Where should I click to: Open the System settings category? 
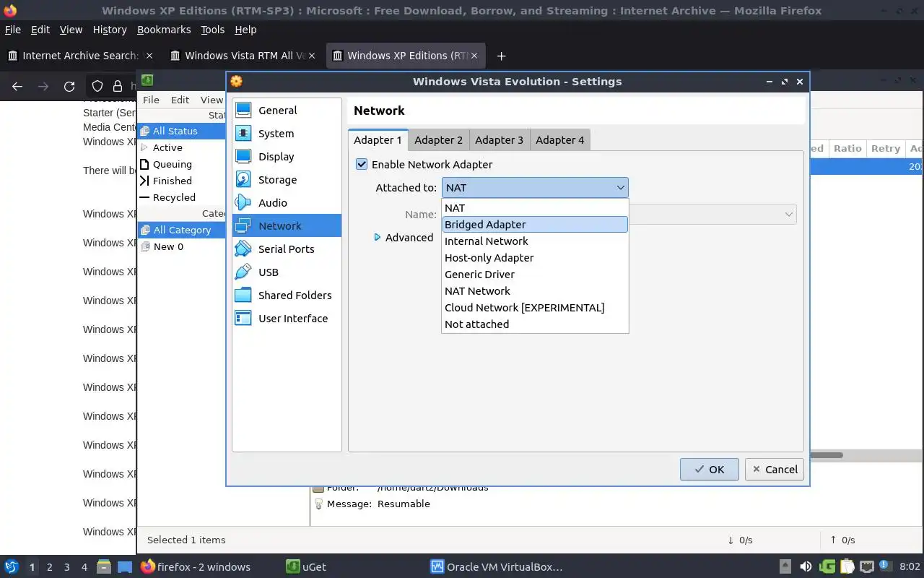click(287, 134)
